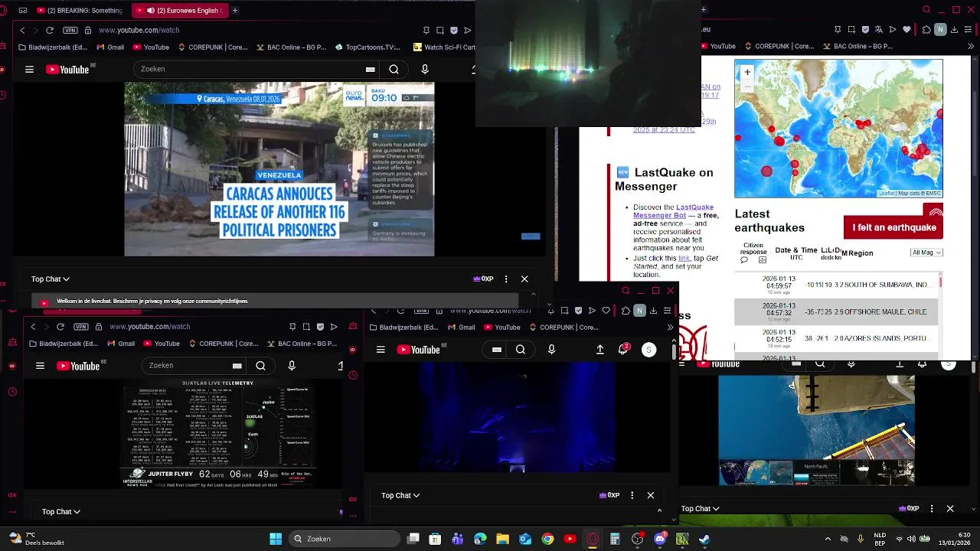Close live chat in Euronews window
Screen dimensions: 980x551
tap(524, 279)
